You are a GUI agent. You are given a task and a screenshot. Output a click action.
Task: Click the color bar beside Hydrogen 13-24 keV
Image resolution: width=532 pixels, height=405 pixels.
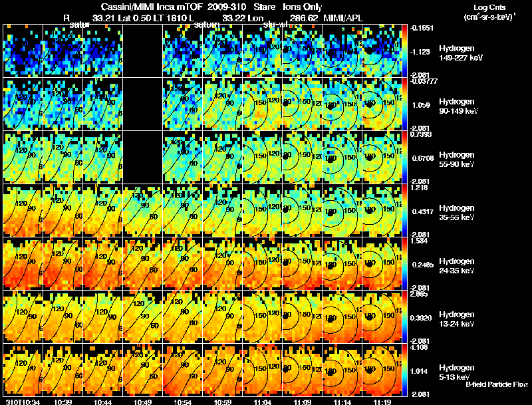[x=404, y=317]
